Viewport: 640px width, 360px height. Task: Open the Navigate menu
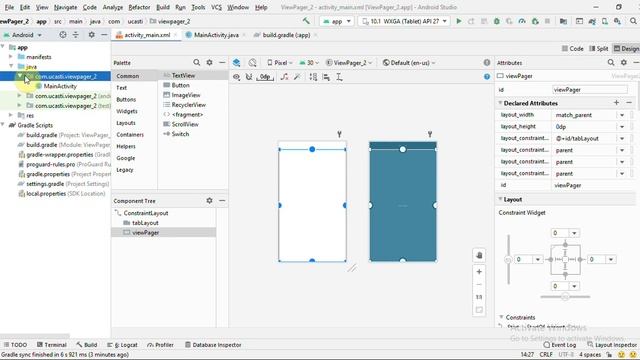65,7
